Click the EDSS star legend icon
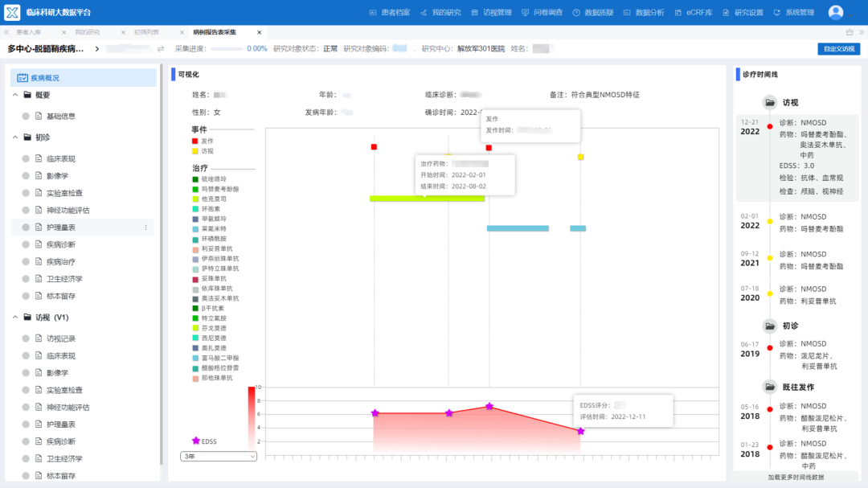The image size is (868, 488). point(195,441)
